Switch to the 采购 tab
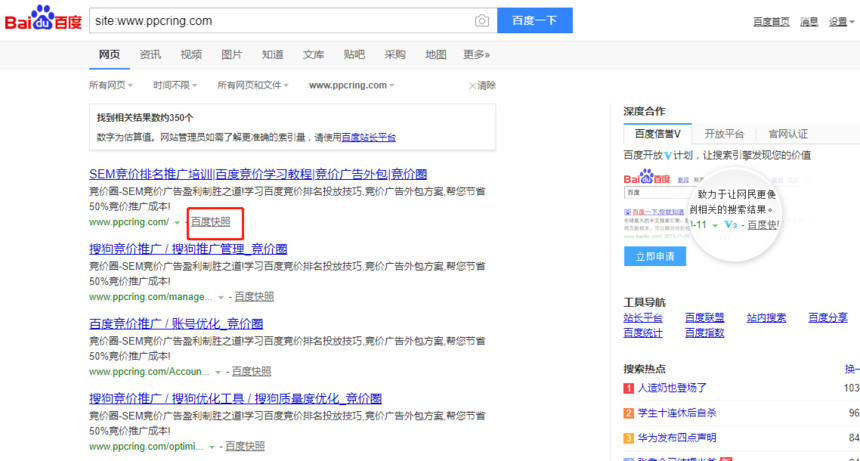The height and width of the screenshot is (461, 860). (x=395, y=54)
